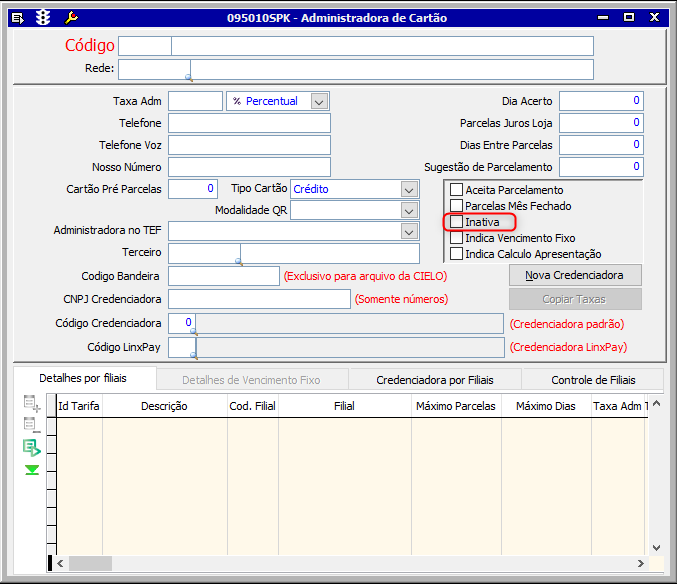This screenshot has height=584, width=677.
Task: Check the Inativa checkbox
Action: pyautogui.click(x=457, y=222)
